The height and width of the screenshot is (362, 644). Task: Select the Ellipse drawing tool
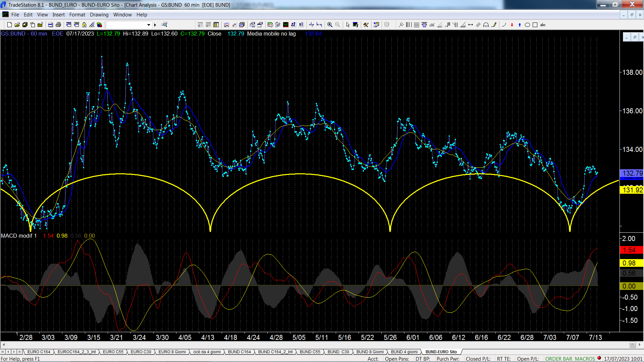pos(527,24)
